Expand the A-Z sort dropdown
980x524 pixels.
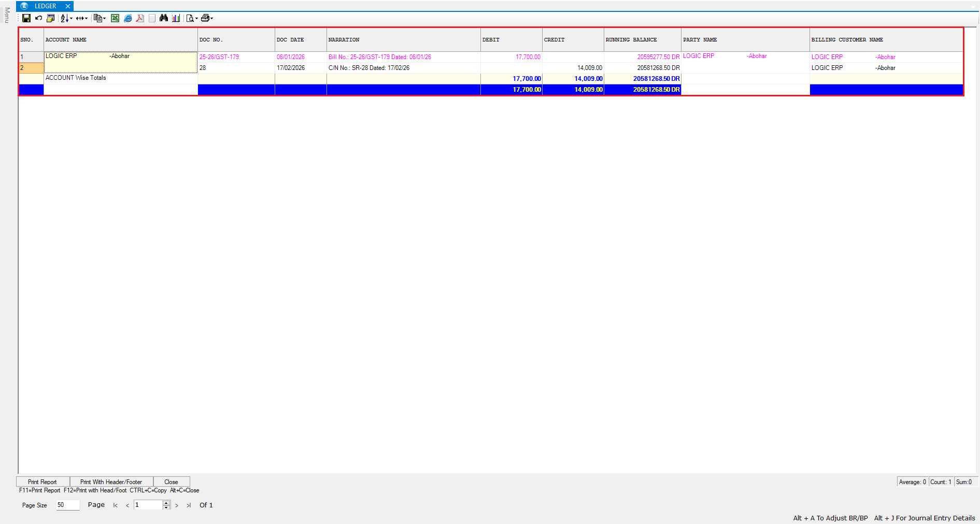click(71, 19)
